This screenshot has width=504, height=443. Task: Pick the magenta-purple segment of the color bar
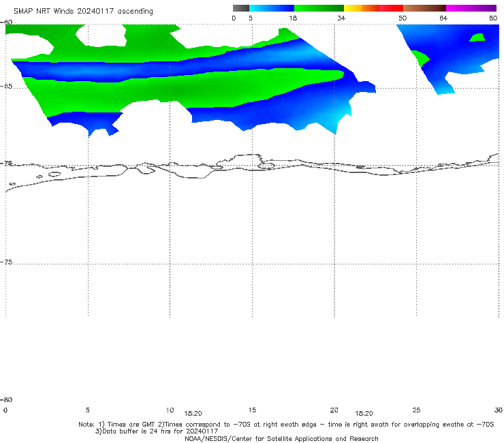[x=471, y=8]
